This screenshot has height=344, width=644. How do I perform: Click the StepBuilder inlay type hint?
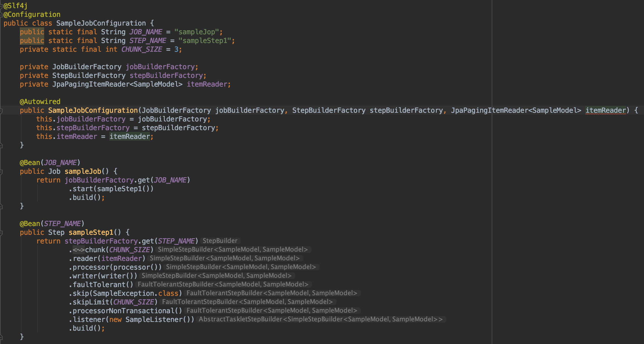220,241
